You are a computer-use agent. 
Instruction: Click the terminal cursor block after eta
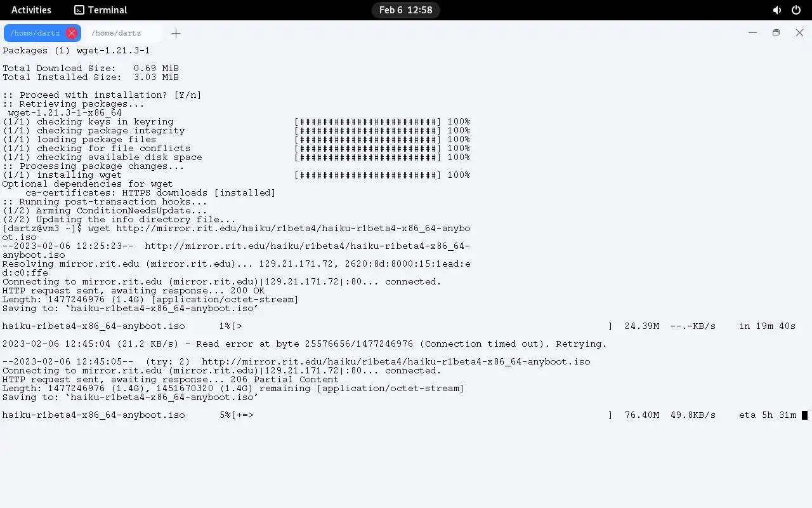(x=804, y=415)
